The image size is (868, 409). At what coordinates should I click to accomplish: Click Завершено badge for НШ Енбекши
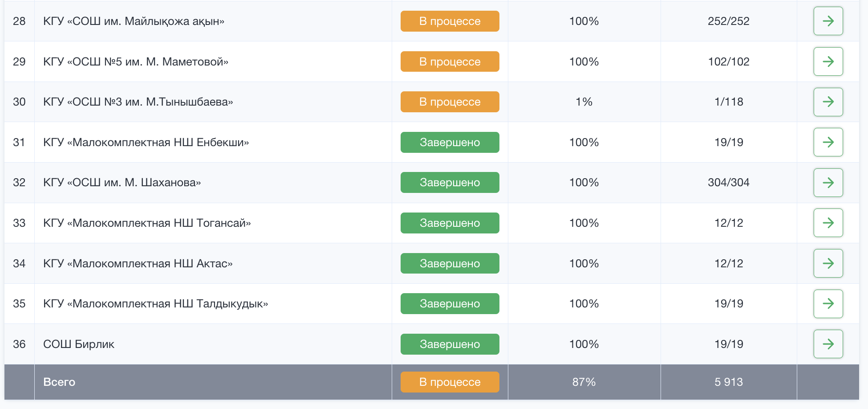[x=450, y=142]
